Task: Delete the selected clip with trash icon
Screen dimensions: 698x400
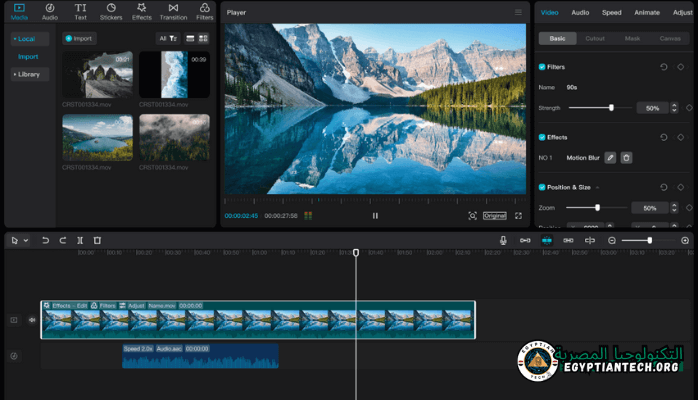Action: point(97,240)
